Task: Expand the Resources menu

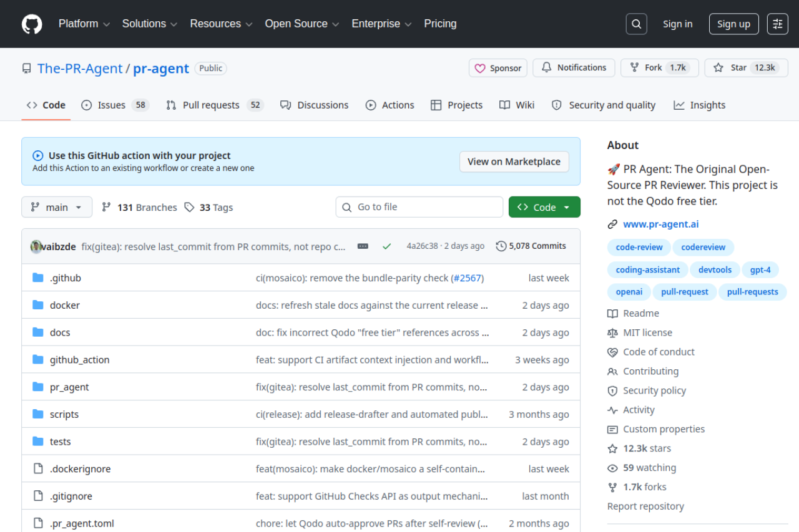Action: coord(221,24)
